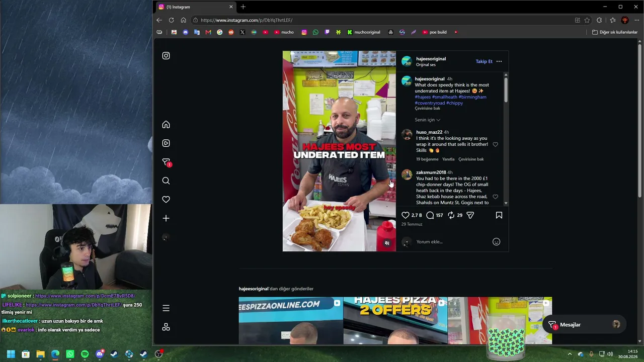Screen dimensions: 644x362
Task: Open the Reels icon in the sidebar
Action: tap(166, 143)
